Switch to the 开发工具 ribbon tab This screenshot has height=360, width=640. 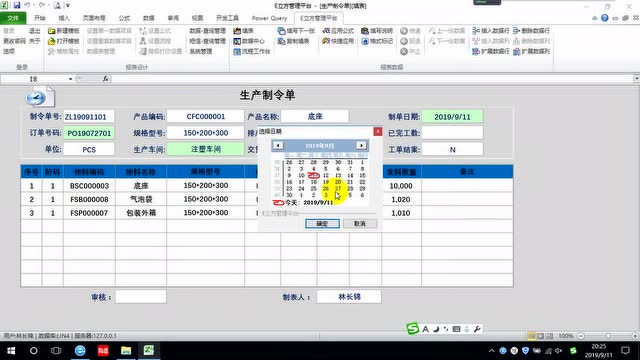click(227, 18)
